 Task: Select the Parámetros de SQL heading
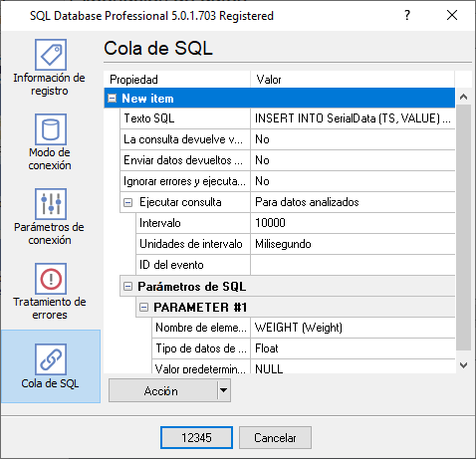click(x=192, y=287)
